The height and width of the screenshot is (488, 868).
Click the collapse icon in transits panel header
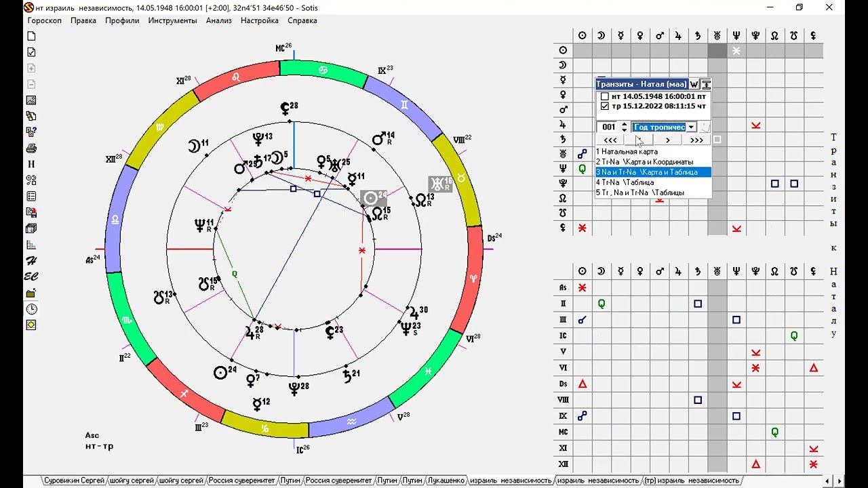[x=706, y=85]
